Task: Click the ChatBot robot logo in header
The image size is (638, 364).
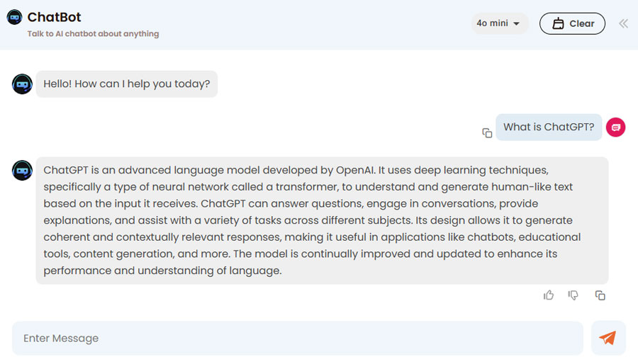Action: tap(14, 17)
